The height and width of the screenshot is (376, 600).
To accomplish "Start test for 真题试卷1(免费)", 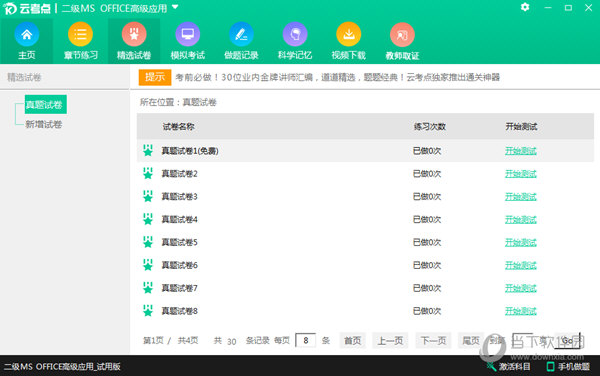I will (x=520, y=151).
